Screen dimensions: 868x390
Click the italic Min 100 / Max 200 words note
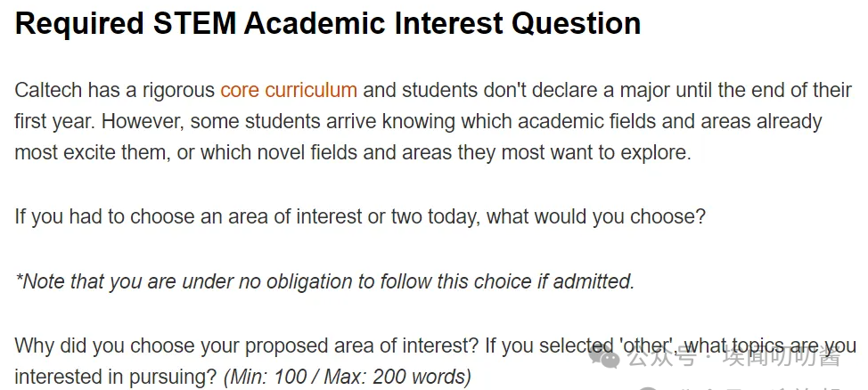click(347, 377)
